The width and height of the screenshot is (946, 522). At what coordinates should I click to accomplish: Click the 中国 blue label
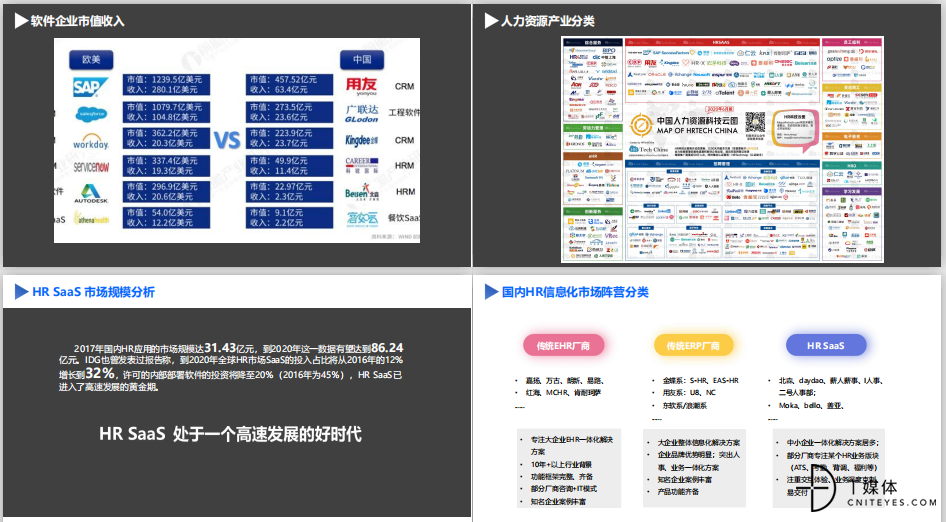362,60
